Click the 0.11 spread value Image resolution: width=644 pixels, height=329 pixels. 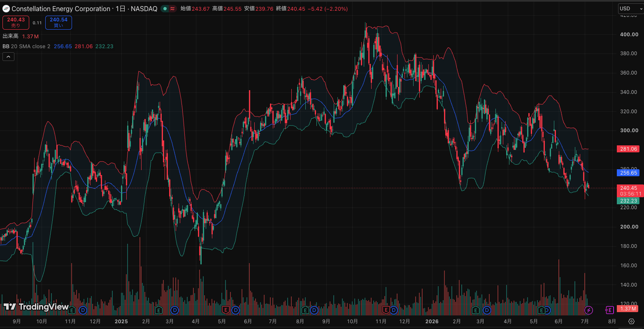37,23
